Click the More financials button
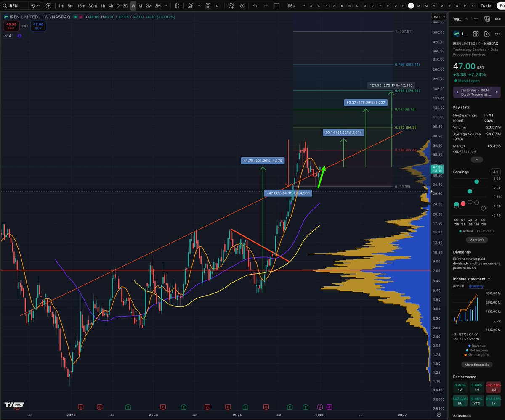The image size is (505, 420). tap(476, 365)
